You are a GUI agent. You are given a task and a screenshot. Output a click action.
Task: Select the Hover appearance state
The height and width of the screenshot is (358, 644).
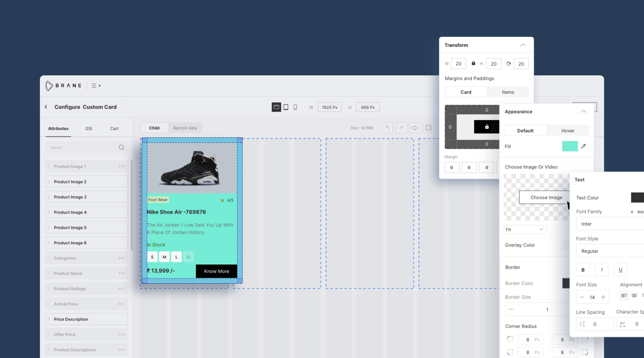[568, 131]
